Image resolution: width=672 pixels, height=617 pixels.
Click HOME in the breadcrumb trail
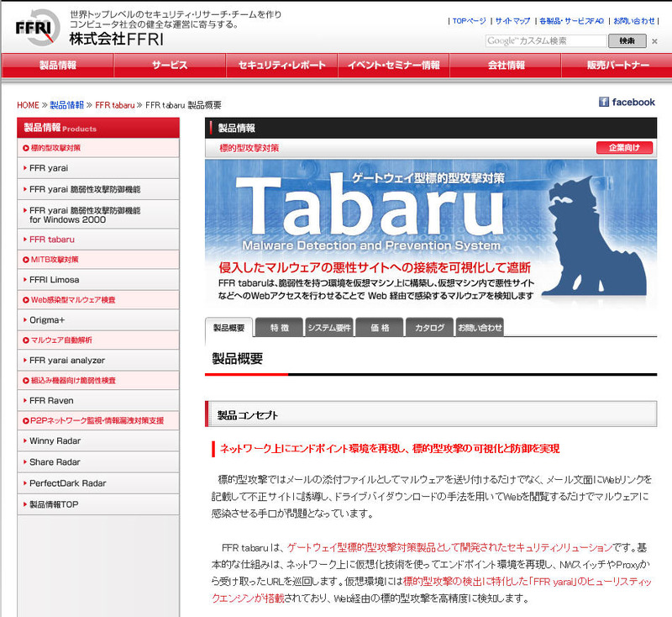coord(28,105)
